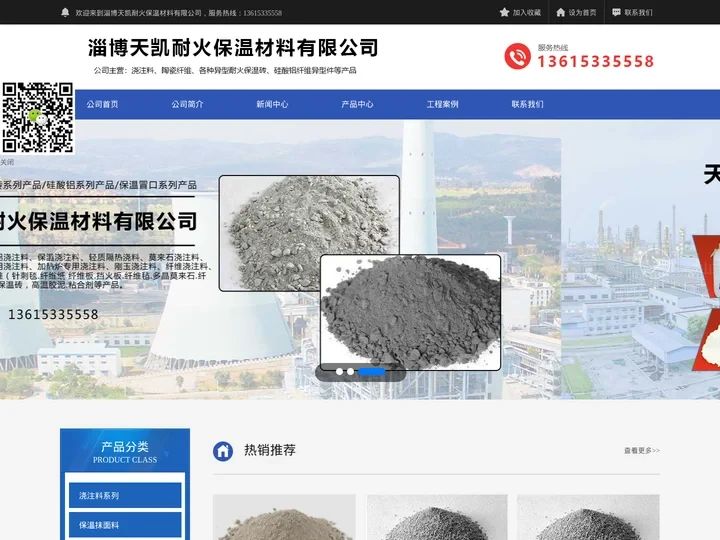The image size is (720, 540).
Task: Open 公司简介 navigation item
Action: pyautogui.click(x=187, y=104)
